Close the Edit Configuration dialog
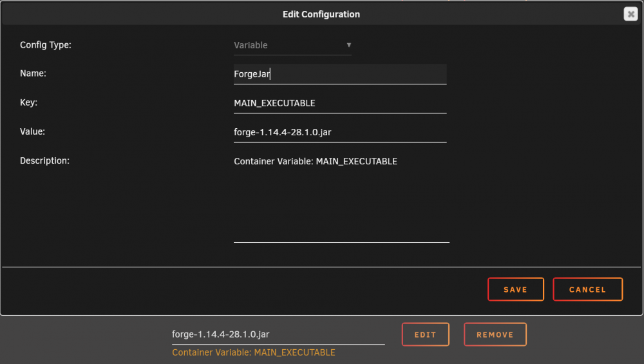Image resolution: width=644 pixels, height=364 pixels. 630,14
